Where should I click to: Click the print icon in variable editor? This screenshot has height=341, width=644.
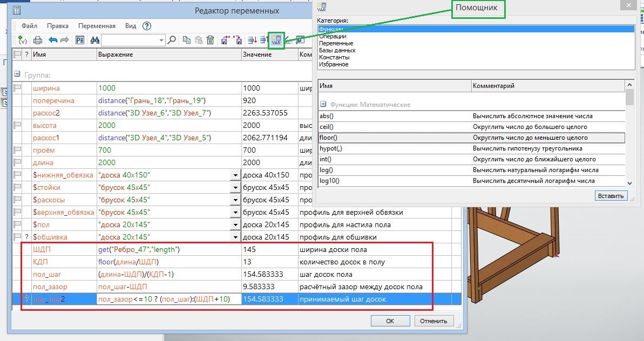pyautogui.click(x=38, y=40)
